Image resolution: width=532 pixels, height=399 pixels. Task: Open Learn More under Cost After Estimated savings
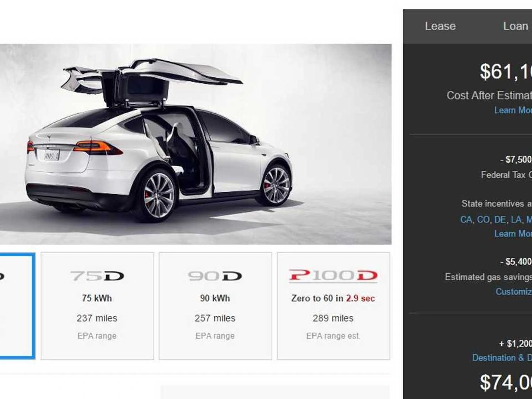pyautogui.click(x=513, y=110)
